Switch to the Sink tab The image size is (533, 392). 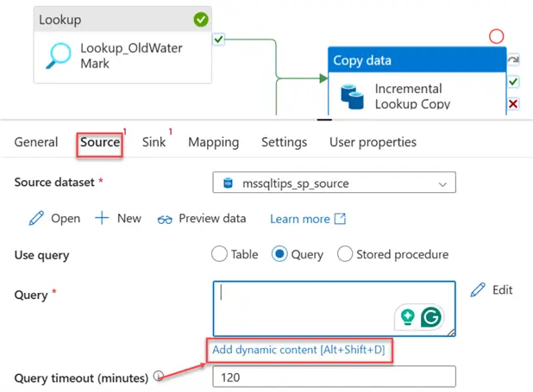[x=154, y=142]
